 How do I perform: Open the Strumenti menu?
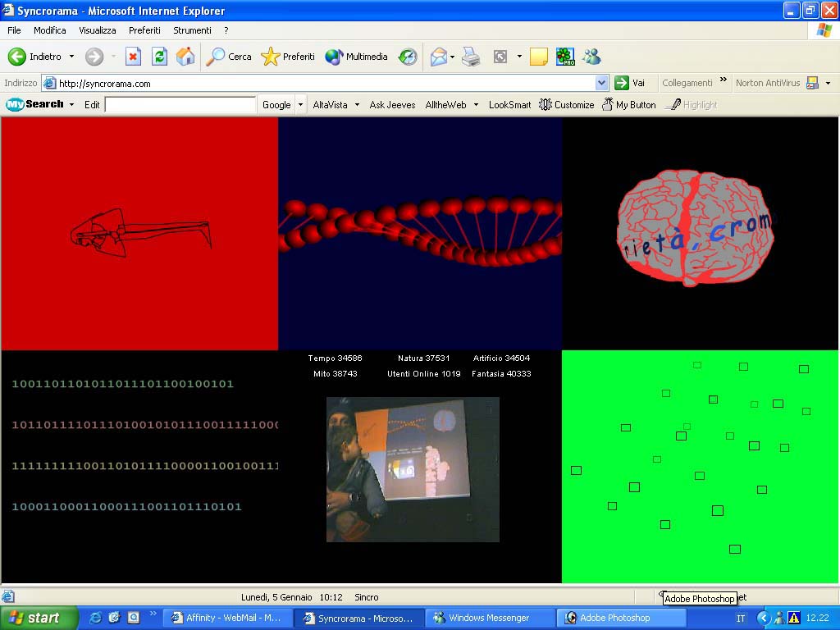click(x=192, y=30)
